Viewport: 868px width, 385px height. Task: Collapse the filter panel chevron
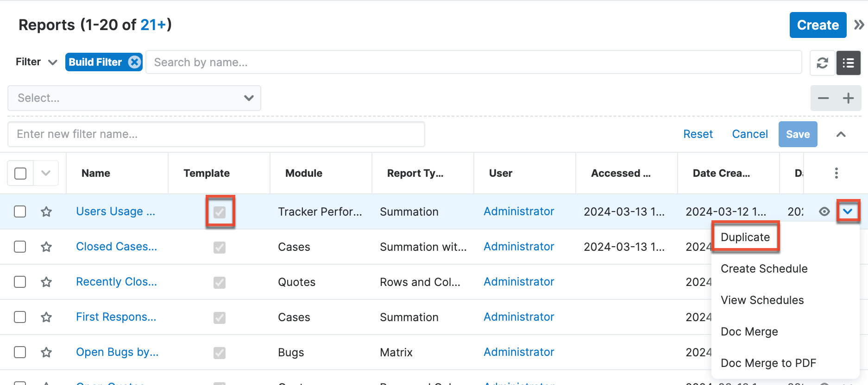coord(841,134)
